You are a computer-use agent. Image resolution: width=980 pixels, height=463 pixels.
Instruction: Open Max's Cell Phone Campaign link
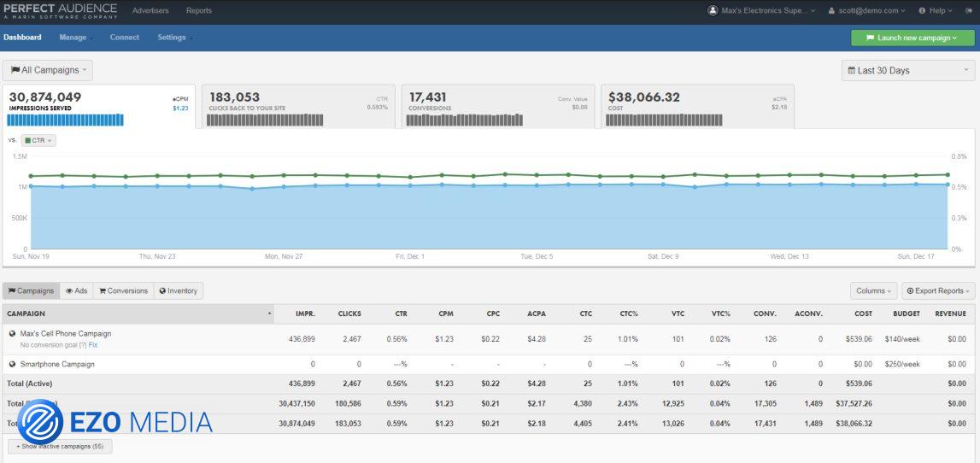click(x=66, y=334)
